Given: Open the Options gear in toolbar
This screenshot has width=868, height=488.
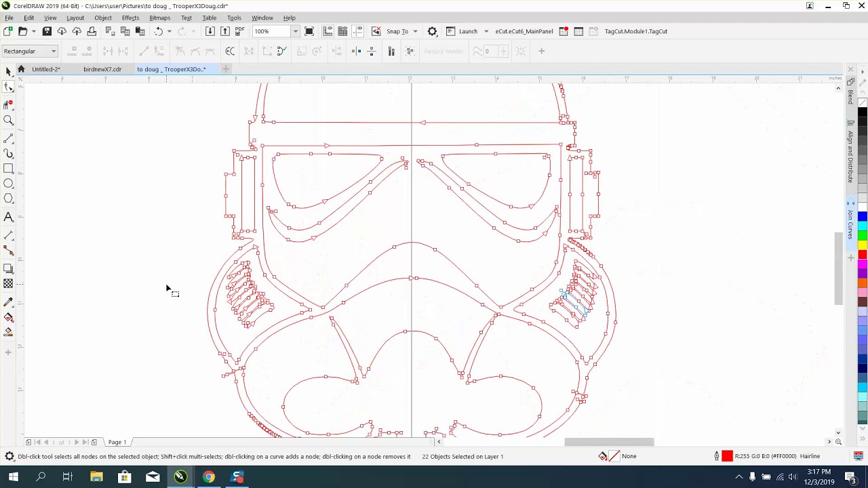Looking at the screenshot, I should coord(432,31).
